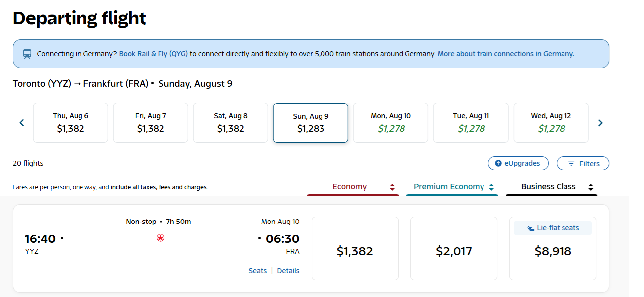The image size is (644, 297).
Task: Open the Book Rail & Fly (QYG) link
Action: click(x=154, y=54)
